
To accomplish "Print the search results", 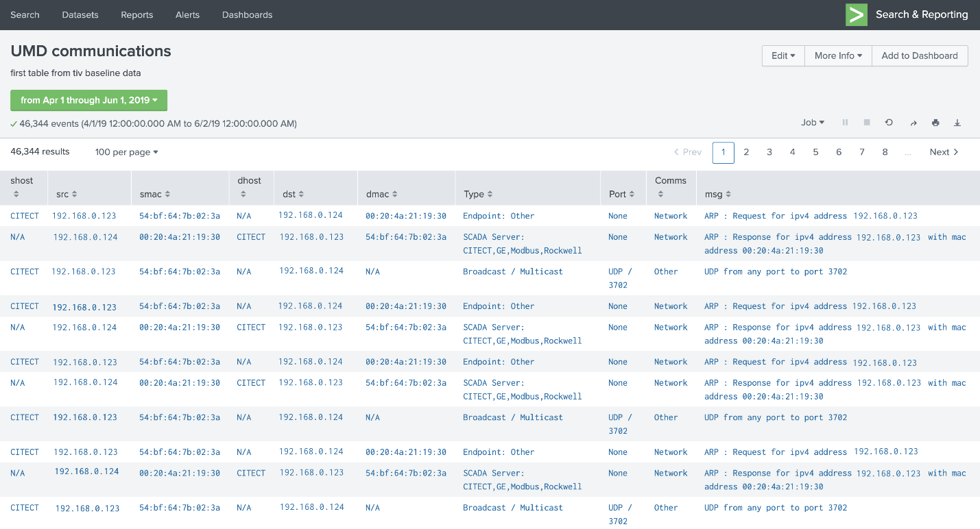I will pos(935,122).
